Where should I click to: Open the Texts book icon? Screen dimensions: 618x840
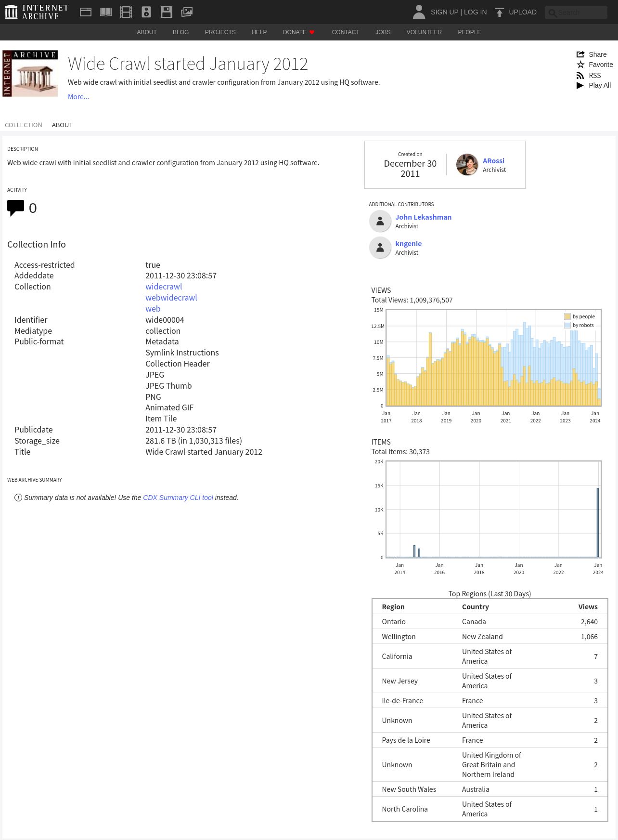(x=106, y=12)
